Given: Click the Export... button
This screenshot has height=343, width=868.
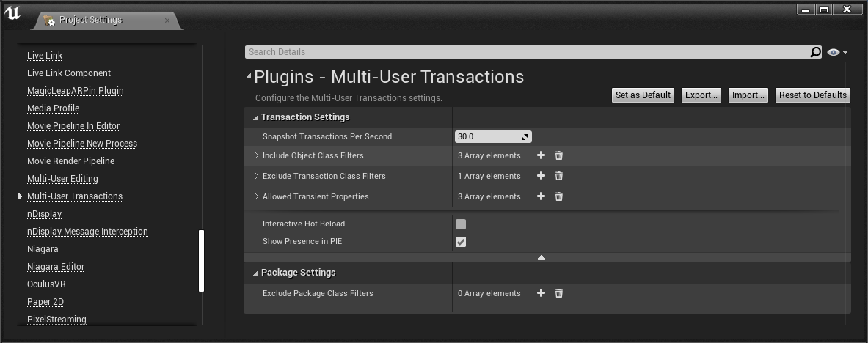Looking at the screenshot, I should click(701, 95).
